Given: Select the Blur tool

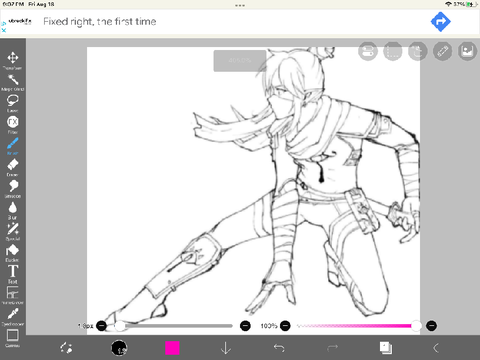Looking at the screenshot, I should pyautogui.click(x=13, y=210).
